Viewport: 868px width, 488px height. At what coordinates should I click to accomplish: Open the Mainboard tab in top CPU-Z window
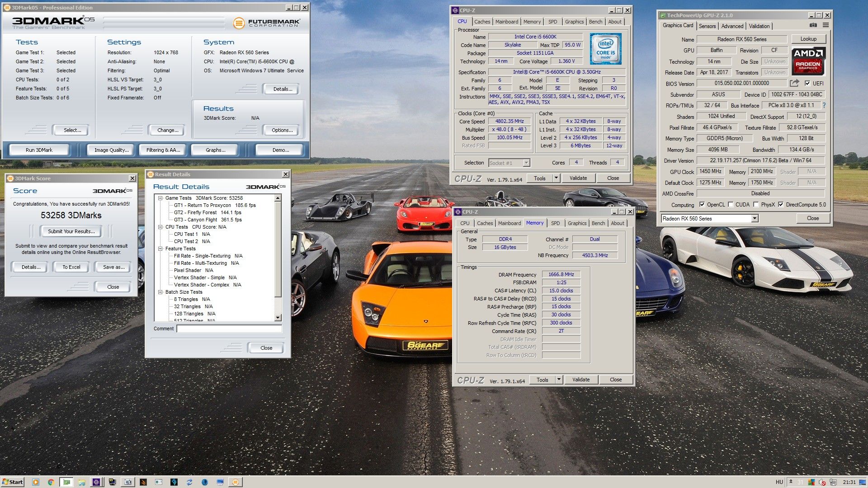[x=506, y=22]
